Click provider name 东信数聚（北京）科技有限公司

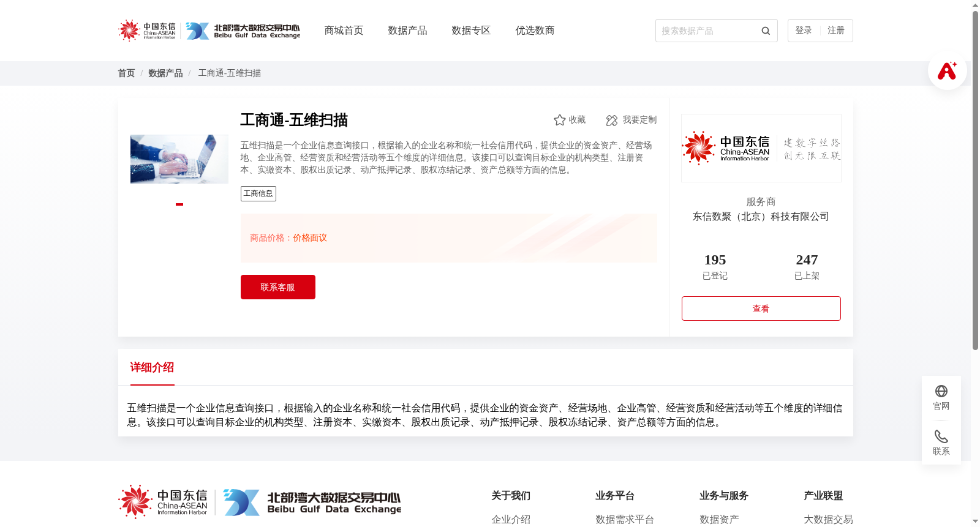point(761,217)
